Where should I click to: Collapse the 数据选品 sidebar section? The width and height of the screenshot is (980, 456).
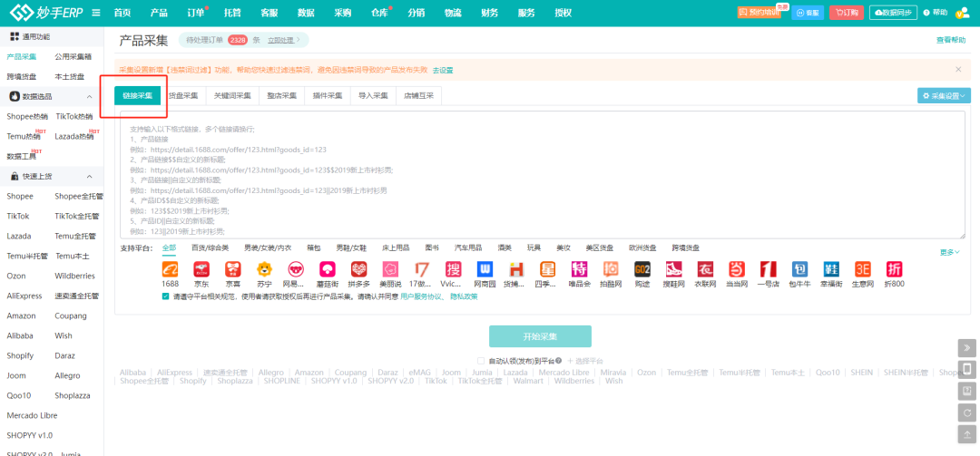point(89,97)
